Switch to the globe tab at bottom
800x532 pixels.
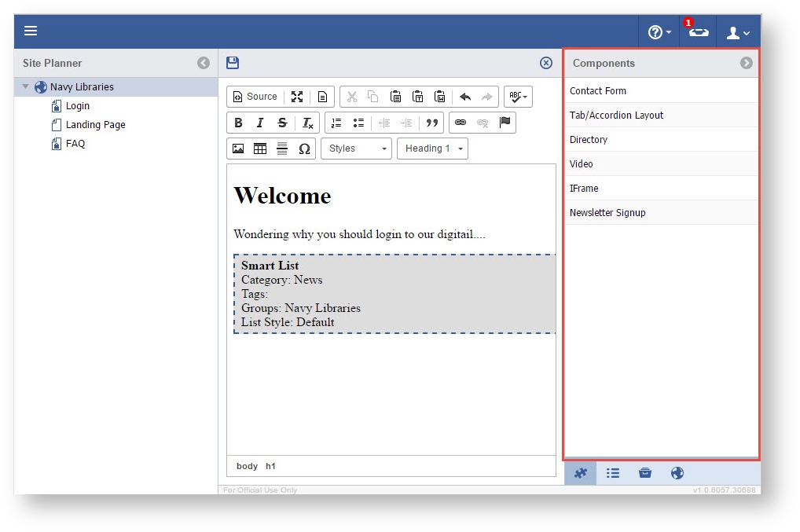pyautogui.click(x=677, y=473)
